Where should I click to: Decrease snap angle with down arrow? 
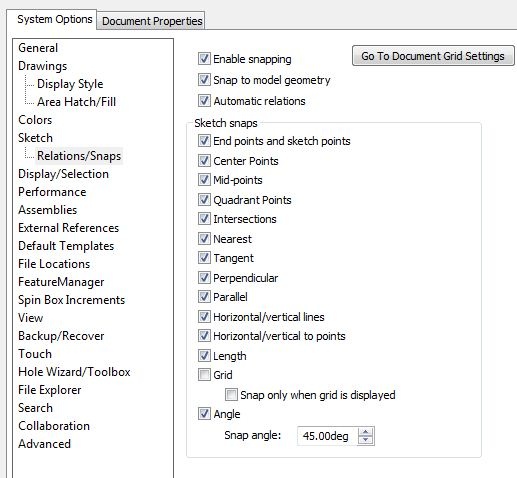[366, 440]
